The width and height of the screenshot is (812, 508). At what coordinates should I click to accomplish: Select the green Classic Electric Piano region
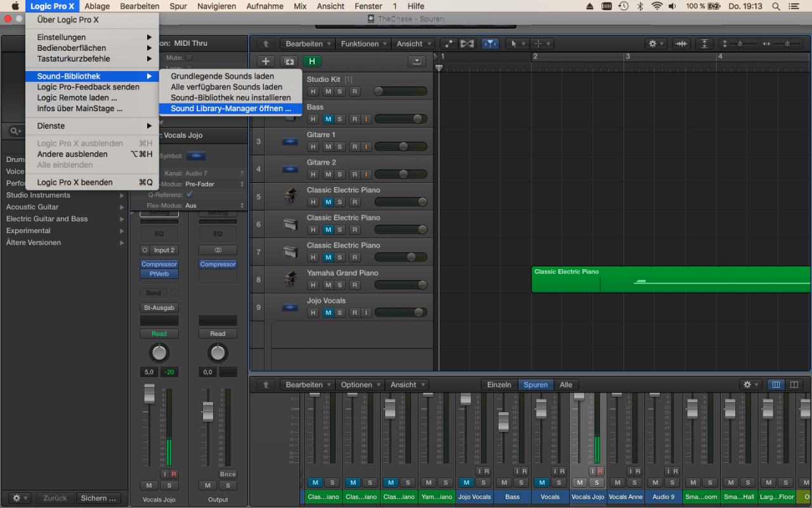(x=671, y=279)
